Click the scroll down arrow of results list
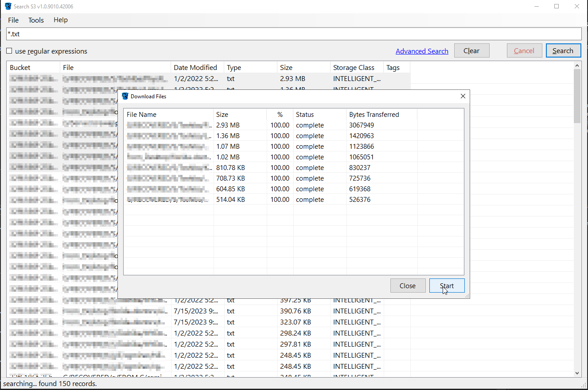 [x=577, y=373]
